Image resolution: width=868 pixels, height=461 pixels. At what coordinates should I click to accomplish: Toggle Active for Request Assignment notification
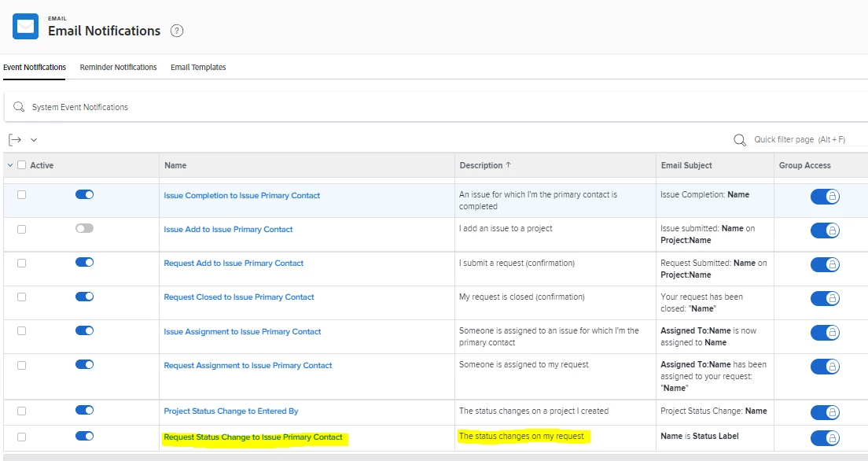pyautogui.click(x=85, y=364)
